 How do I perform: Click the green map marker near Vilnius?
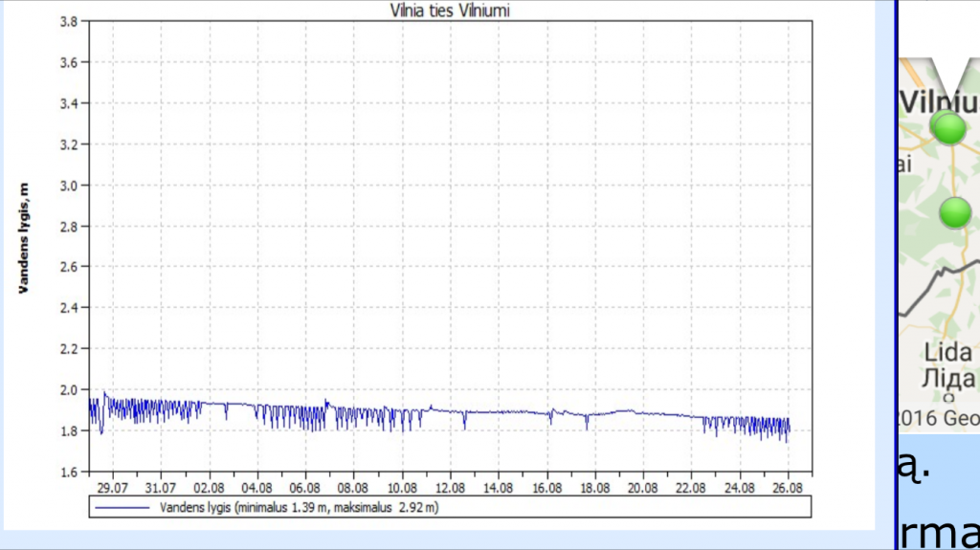click(x=948, y=126)
